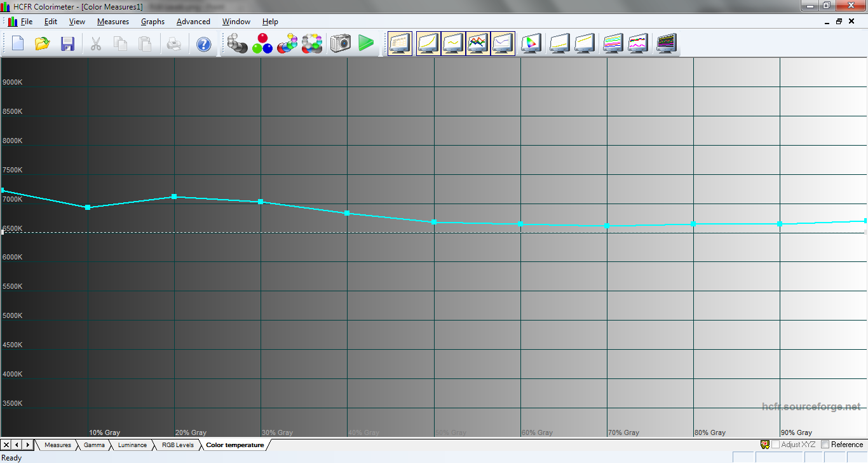
Task: Measure saturation scales with ring spheres icon
Action: tap(312, 43)
